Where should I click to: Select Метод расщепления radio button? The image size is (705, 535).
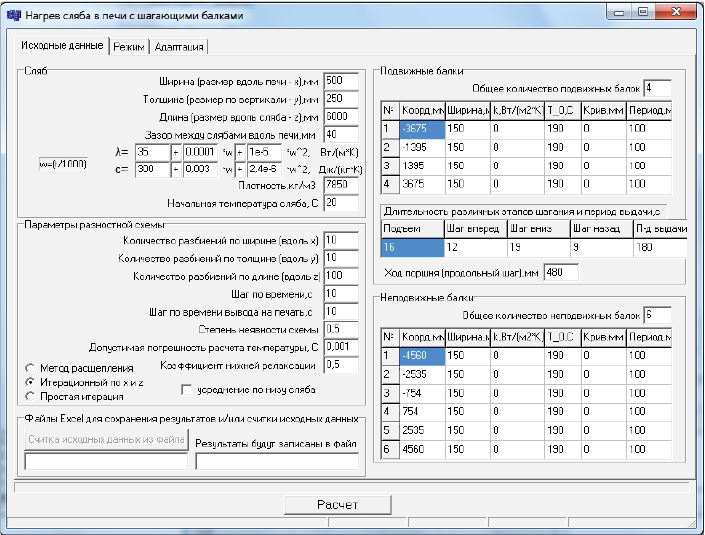pos(30,368)
